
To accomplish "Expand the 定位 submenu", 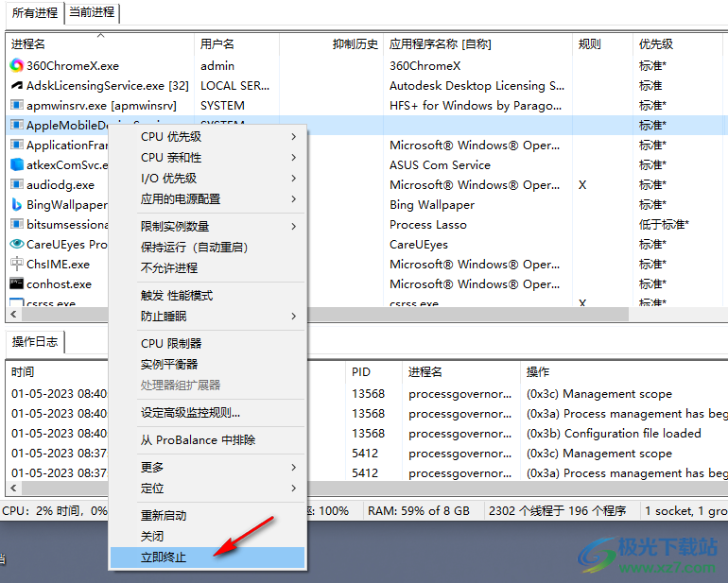I will pos(207,489).
